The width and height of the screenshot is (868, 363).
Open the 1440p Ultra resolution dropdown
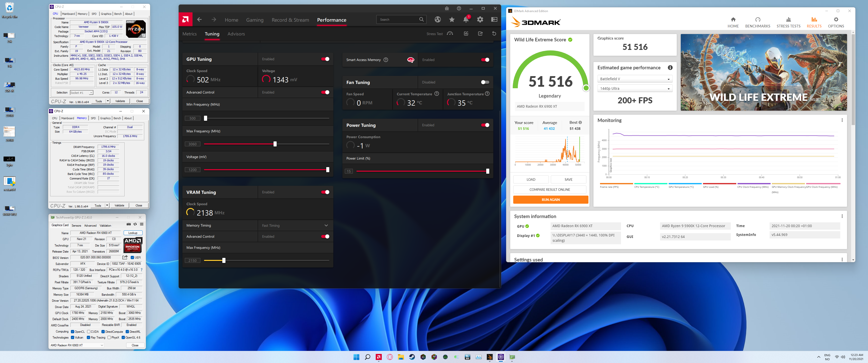point(635,88)
